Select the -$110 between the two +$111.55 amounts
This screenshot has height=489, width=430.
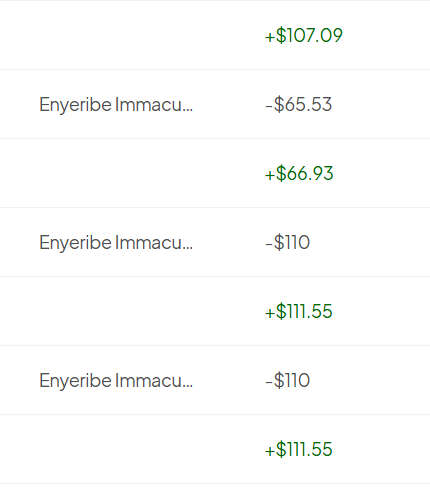tap(288, 380)
